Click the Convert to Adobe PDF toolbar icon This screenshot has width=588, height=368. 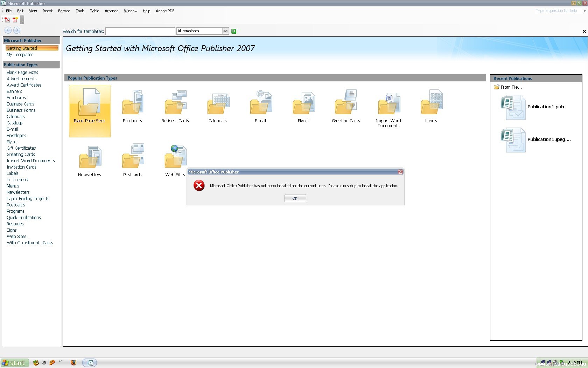(7, 20)
